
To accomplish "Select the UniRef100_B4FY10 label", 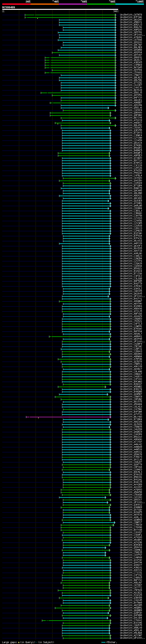I will (x=131, y=98).
